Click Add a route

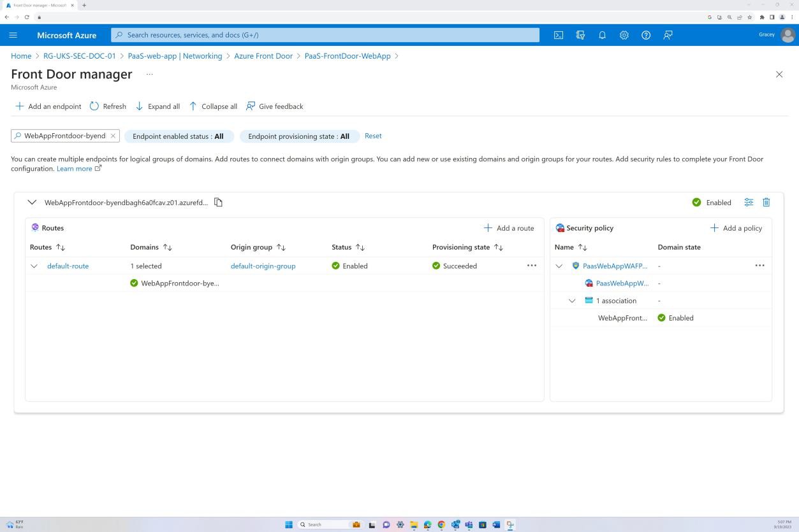(508, 227)
